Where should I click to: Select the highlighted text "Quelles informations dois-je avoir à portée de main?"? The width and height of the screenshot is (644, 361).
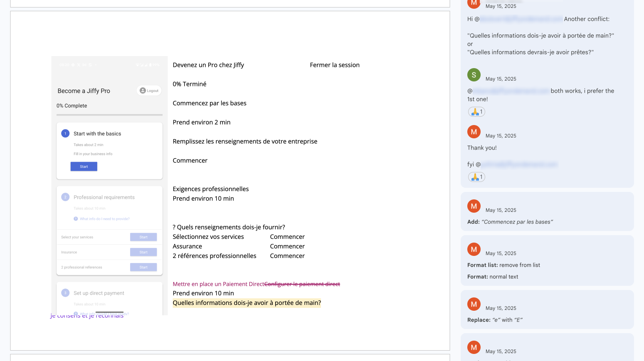(x=247, y=302)
